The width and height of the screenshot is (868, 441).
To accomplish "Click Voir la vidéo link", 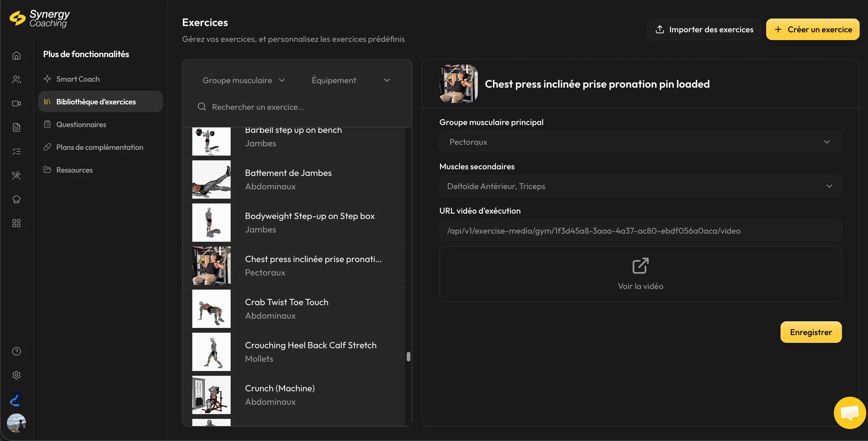I will (x=640, y=274).
